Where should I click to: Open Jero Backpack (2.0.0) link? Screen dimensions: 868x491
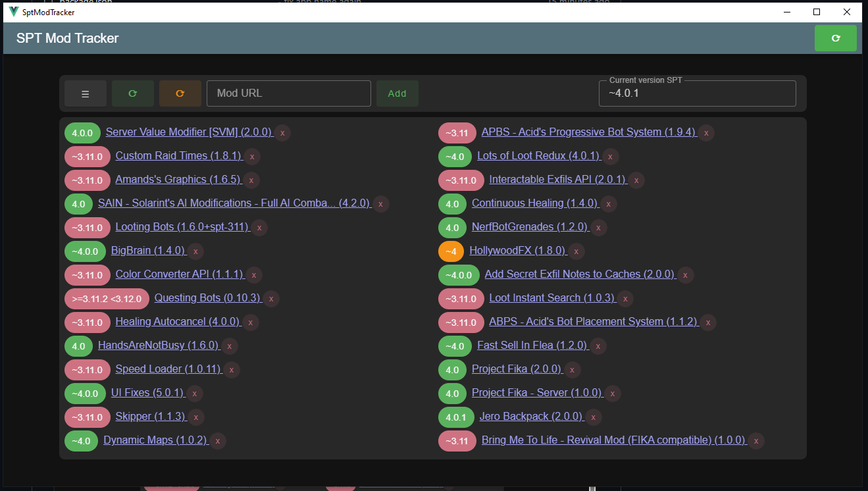point(532,416)
